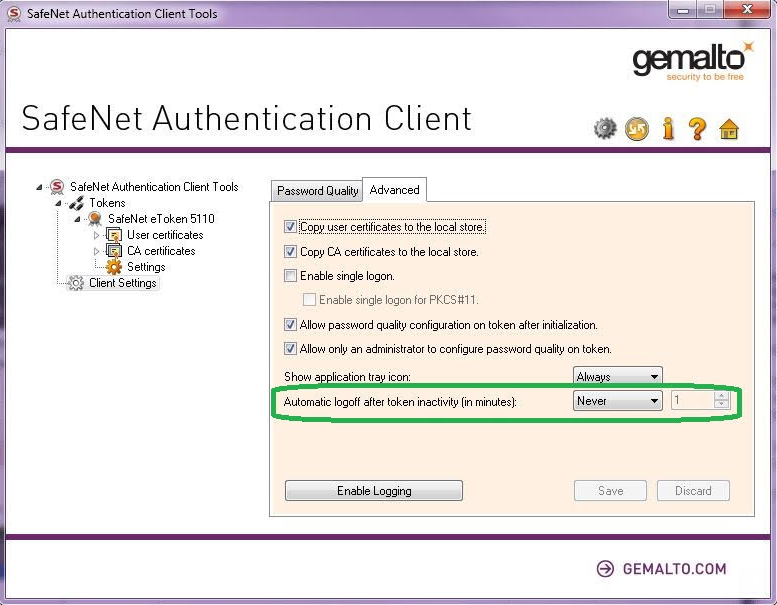Collapse SafeNet eToken 5110 node
Viewport: 777px width, 605px height.
coord(77,219)
